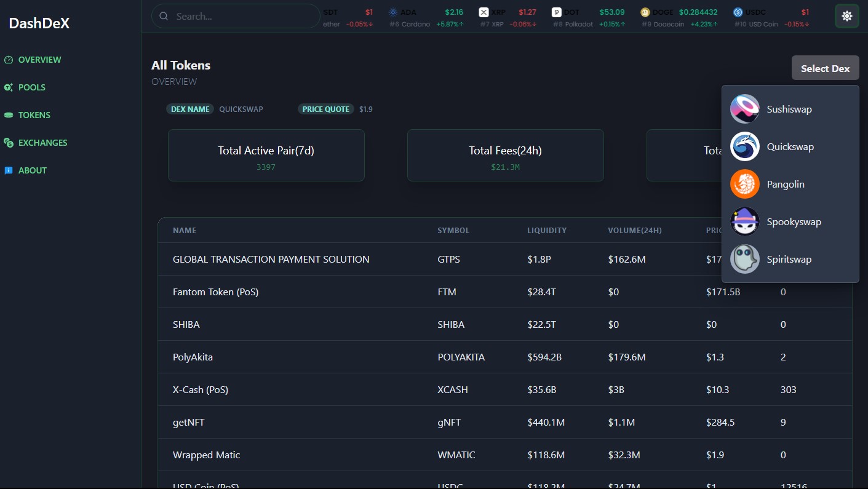Click the ADA price $2.16
This screenshot has width=868, height=489.
tap(454, 12)
